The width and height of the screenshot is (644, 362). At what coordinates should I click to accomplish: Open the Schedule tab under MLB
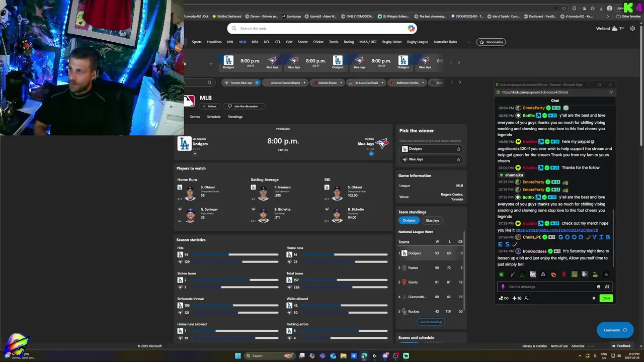(x=214, y=117)
